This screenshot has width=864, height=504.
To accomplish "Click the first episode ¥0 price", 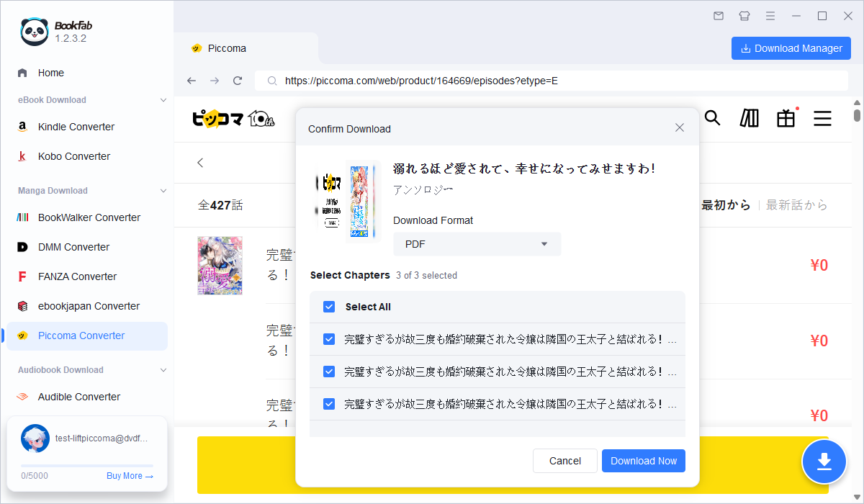I will (819, 266).
